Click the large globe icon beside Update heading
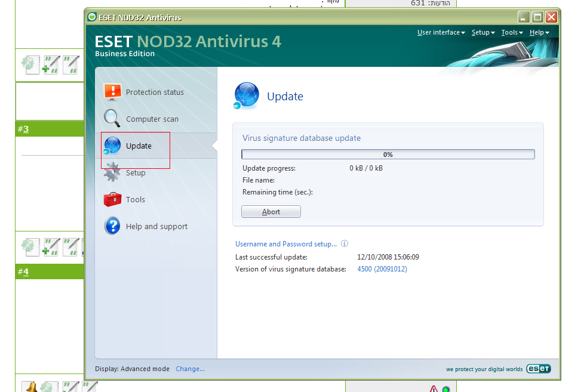Screen dimensions: 587x392 click(x=247, y=95)
